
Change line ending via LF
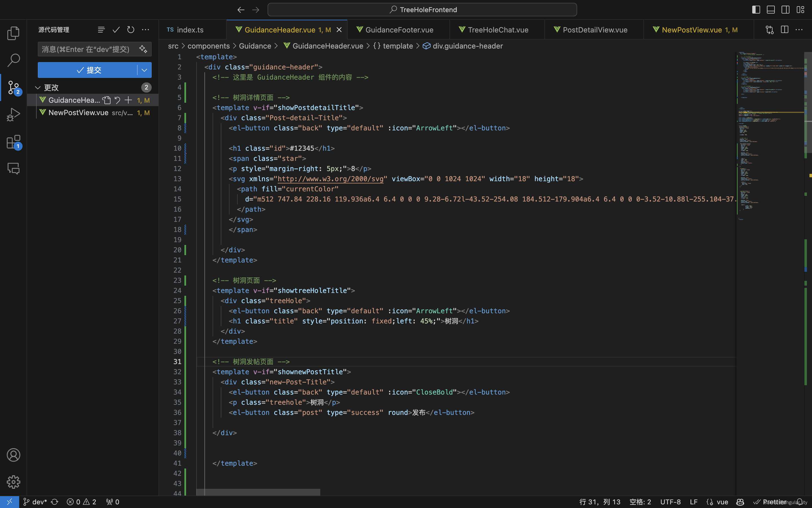(694, 502)
